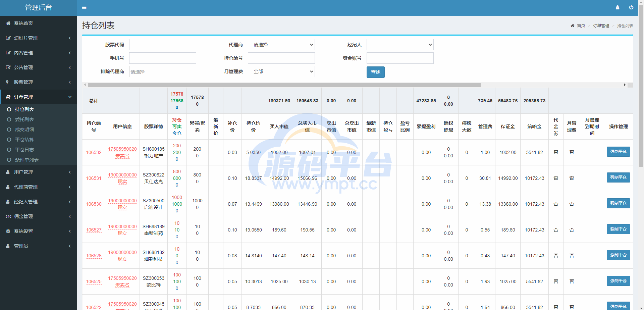Open the 代理商 dropdown

coord(281,45)
